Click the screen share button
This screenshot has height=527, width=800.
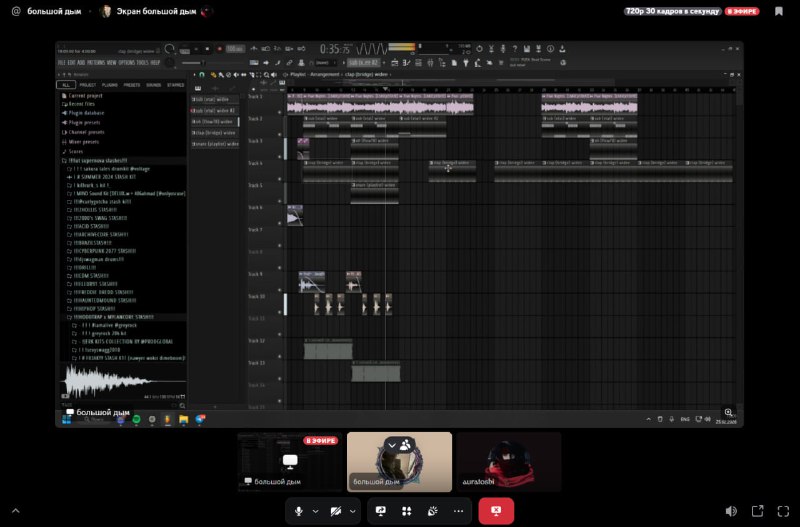coord(381,511)
